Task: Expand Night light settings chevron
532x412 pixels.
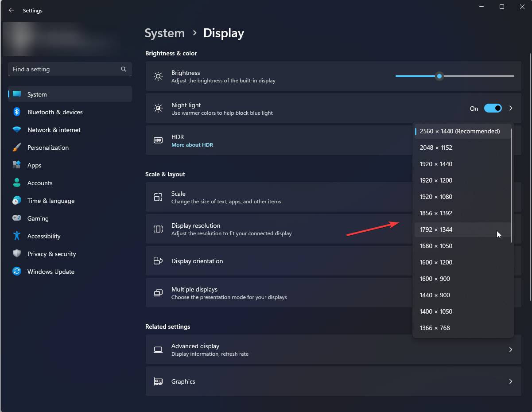Action: click(x=511, y=108)
